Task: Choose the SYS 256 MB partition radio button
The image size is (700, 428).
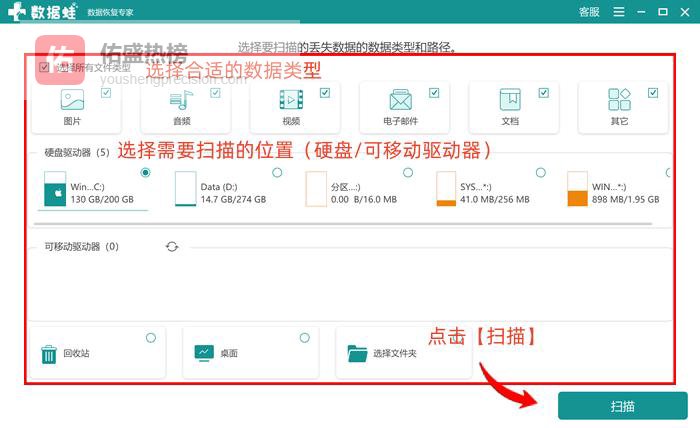Action: [x=541, y=173]
